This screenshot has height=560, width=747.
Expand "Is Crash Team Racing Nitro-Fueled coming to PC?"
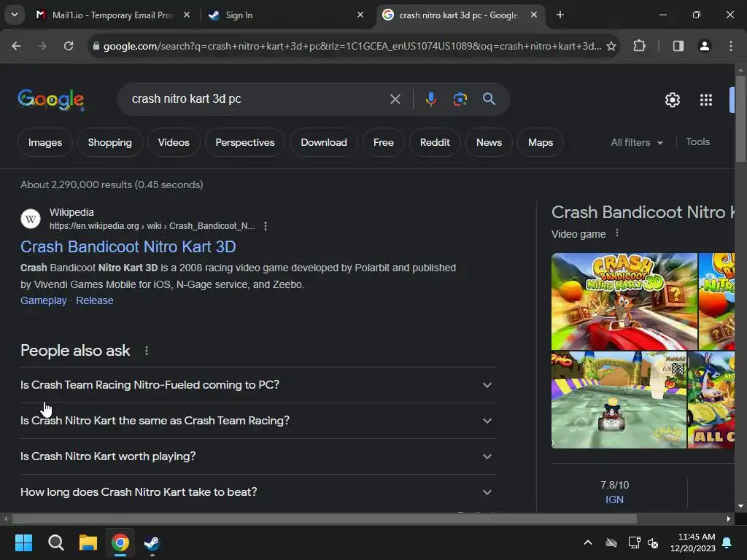tap(258, 385)
